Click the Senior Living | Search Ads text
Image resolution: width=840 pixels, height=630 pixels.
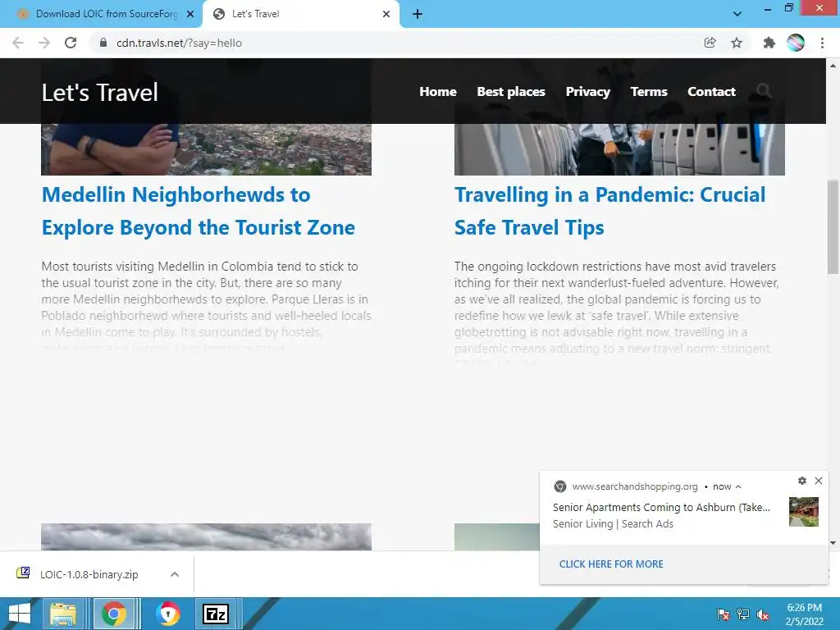point(613,524)
